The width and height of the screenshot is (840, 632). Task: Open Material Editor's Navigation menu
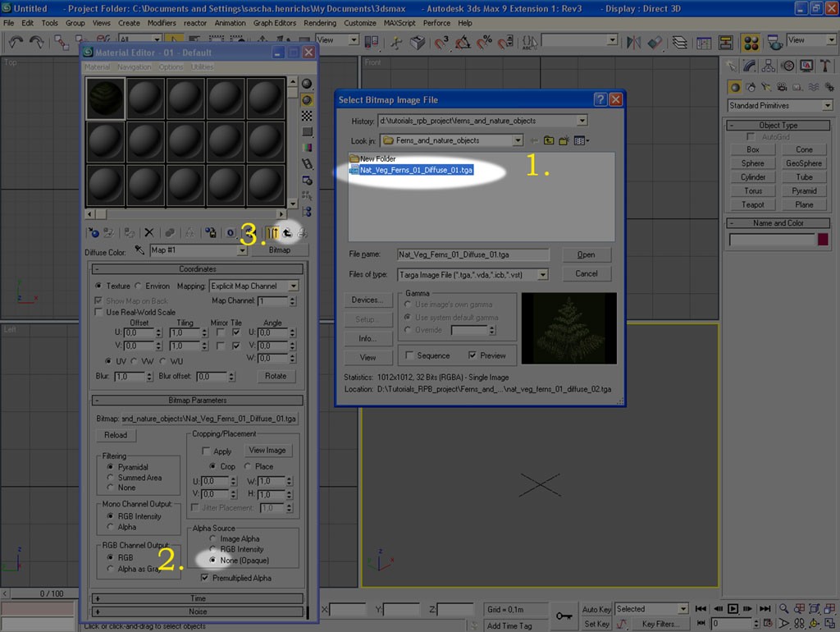point(134,67)
